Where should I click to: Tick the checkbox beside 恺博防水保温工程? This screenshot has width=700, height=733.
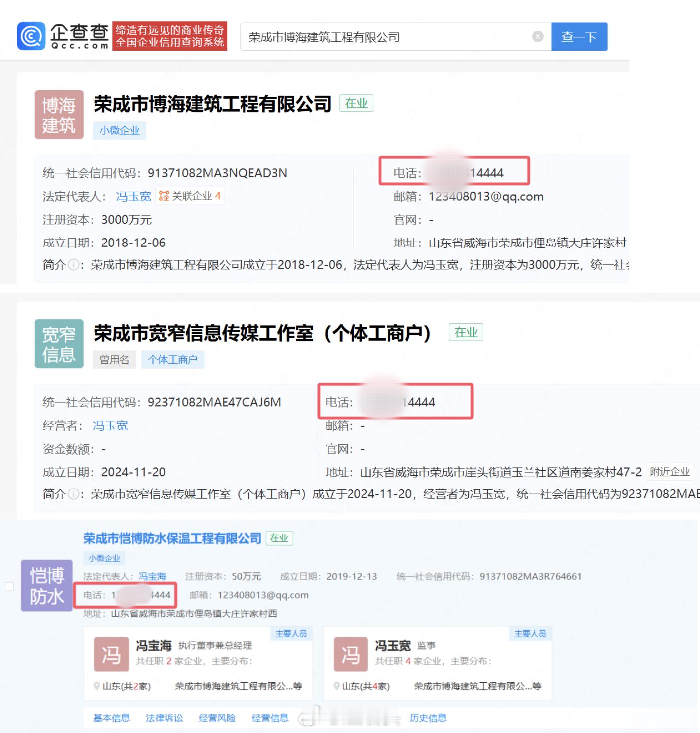(x=9, y=586)
